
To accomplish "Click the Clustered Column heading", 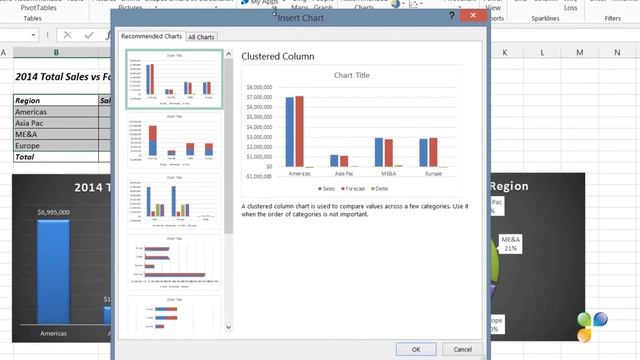I will pos(278,56).
